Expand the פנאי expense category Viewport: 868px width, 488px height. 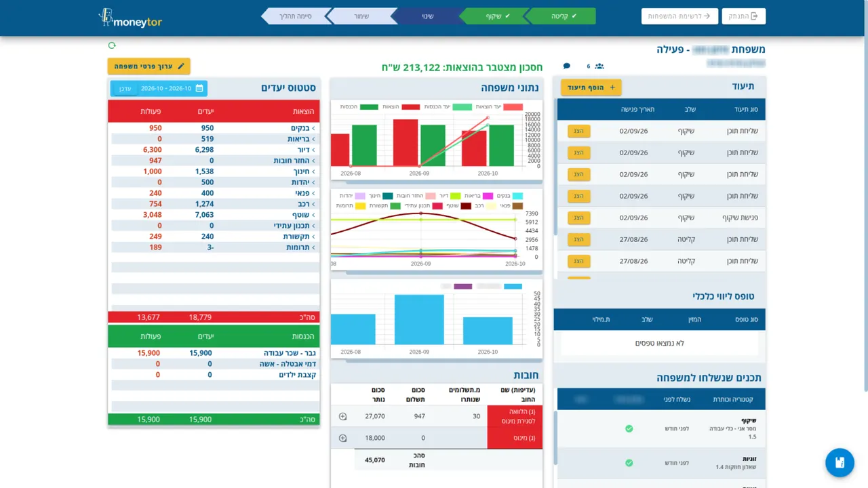coord(304,193)
